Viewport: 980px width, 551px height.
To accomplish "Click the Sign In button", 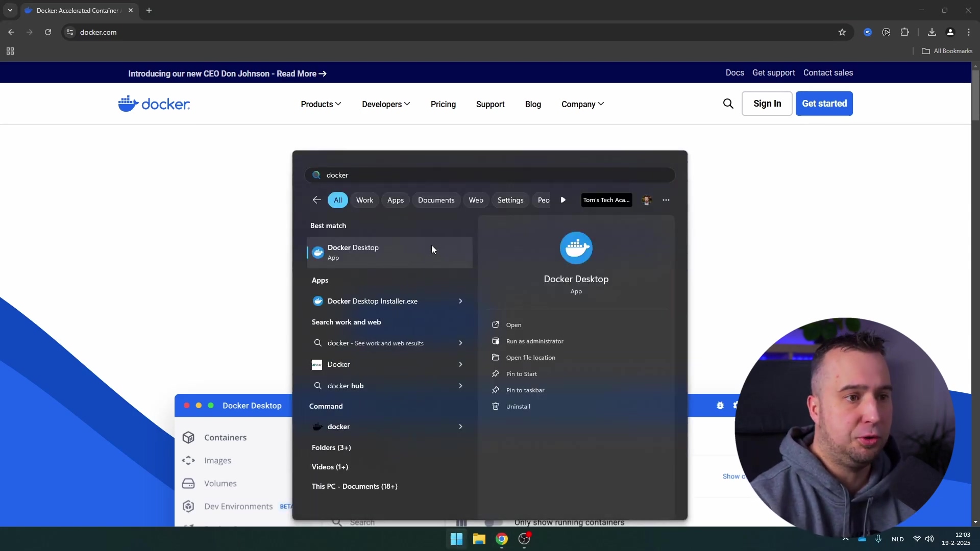I will pyautogui.click(x=767, y=104).
